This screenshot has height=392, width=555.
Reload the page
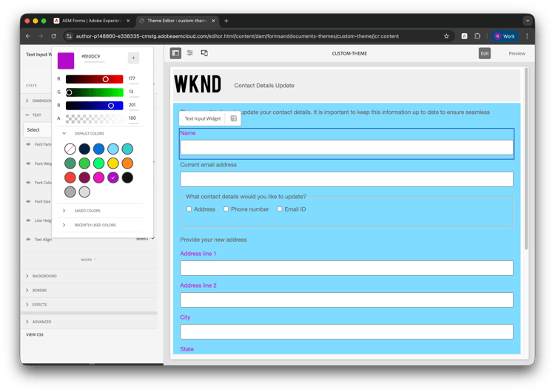(54, 36)
